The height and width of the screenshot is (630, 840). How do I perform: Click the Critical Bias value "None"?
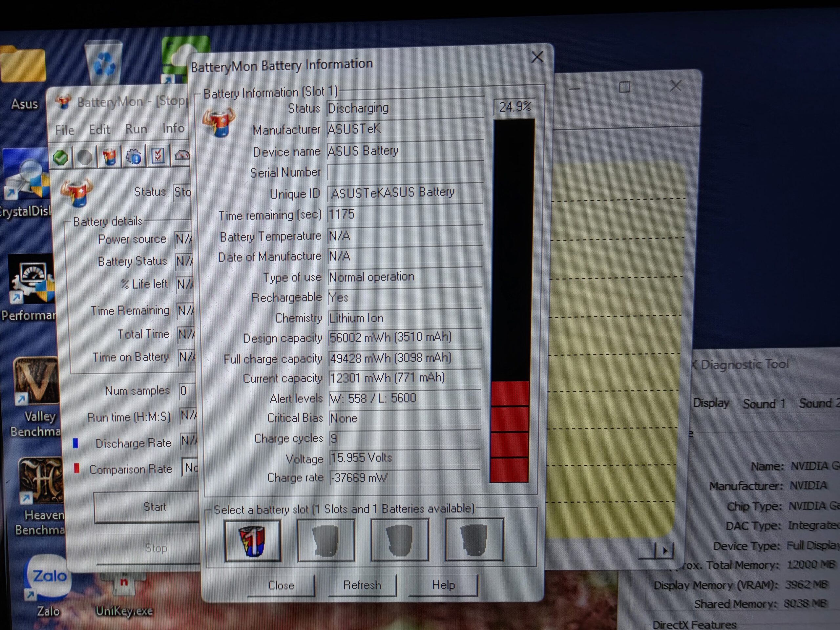click(344, 418)
